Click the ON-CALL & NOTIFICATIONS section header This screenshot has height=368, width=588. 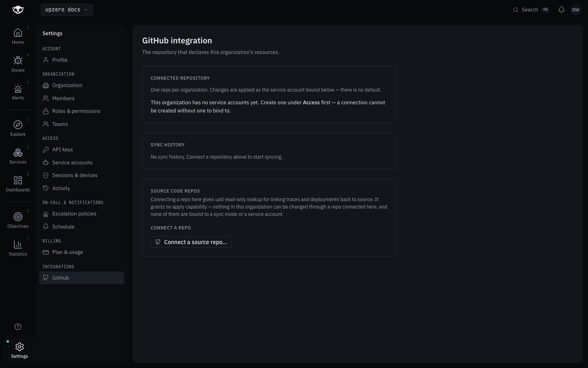pyautogui.click(x=73, y=202)
